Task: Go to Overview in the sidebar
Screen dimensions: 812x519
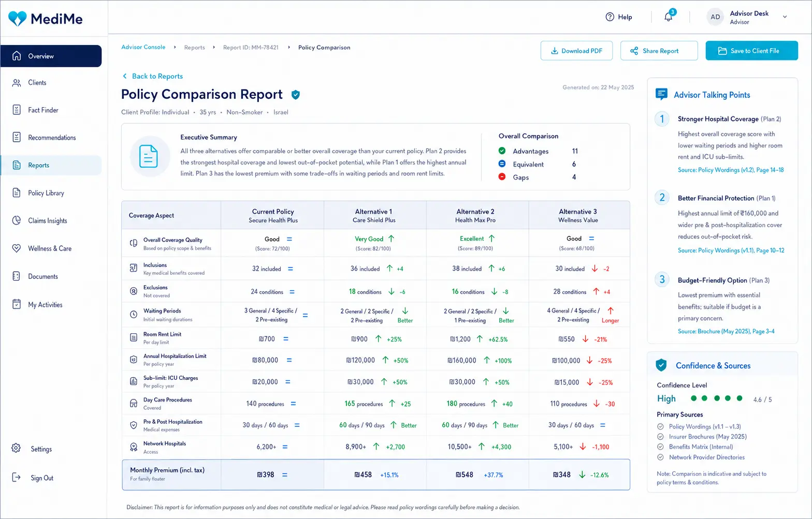Action: (51, 56)
